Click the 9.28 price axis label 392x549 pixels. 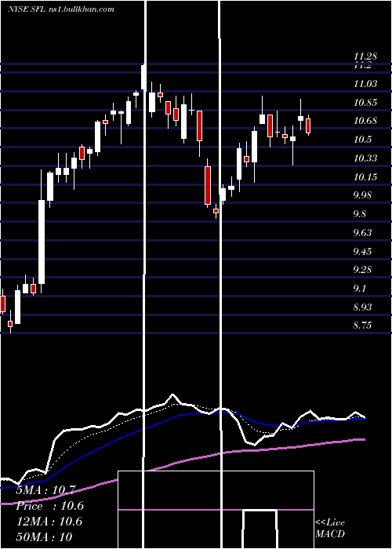(362, 270)
